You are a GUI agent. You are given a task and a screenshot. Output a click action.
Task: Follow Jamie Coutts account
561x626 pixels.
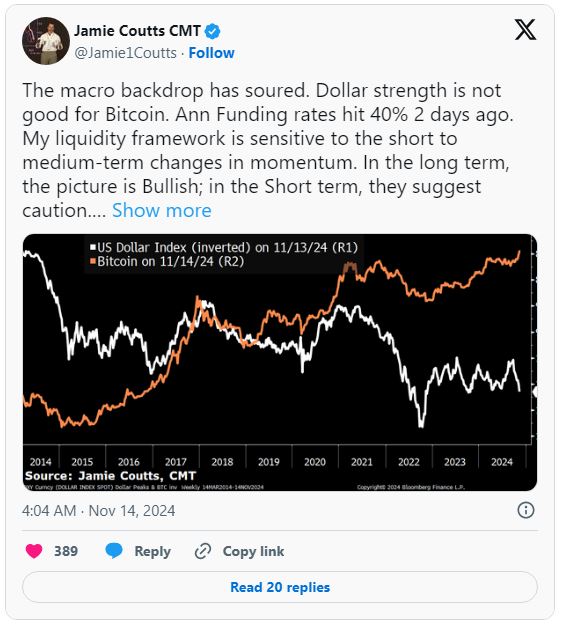211,53
